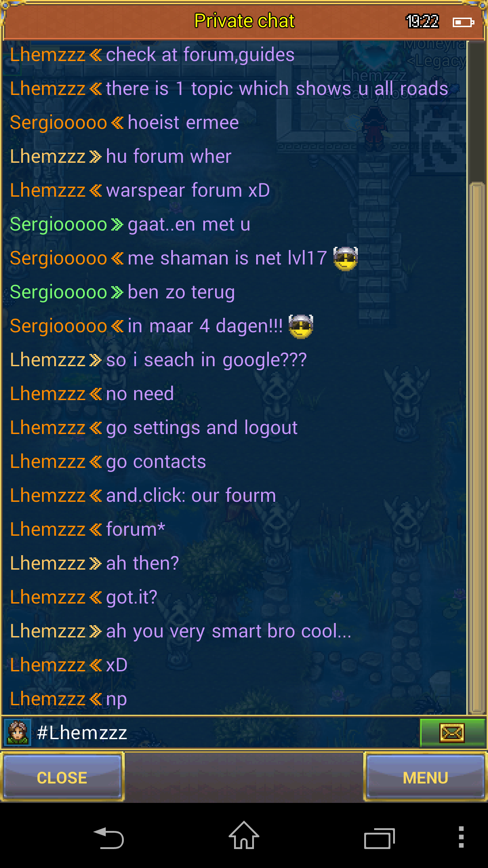The height and width of the screenshot is (868, 488).
Task: Tap the Android back navigation icon
Action: coord(108,838)
